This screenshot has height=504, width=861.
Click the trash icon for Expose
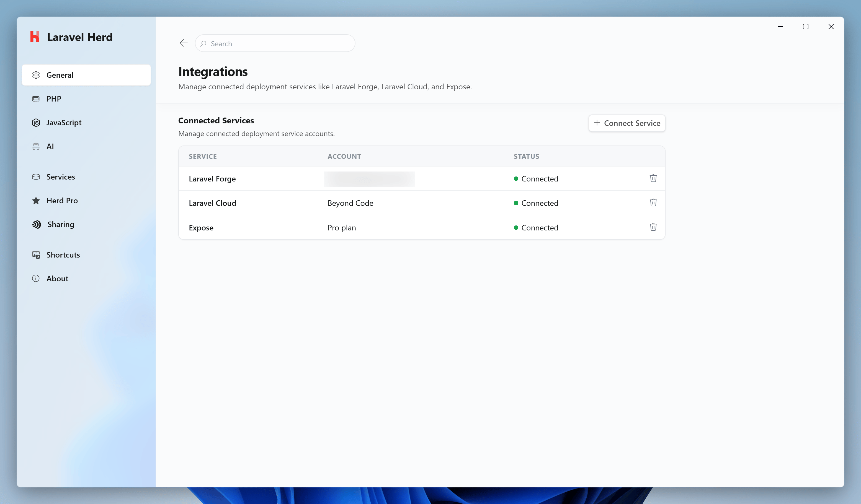point(653,227)
